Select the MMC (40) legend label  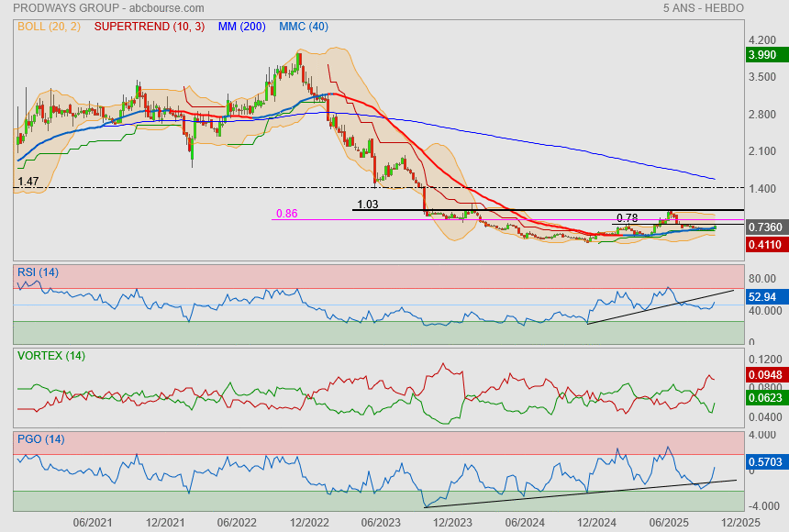303,27
